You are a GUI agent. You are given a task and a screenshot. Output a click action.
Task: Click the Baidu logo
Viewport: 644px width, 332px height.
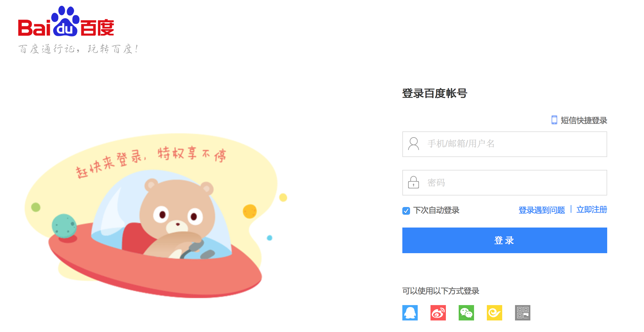[66, 21]
